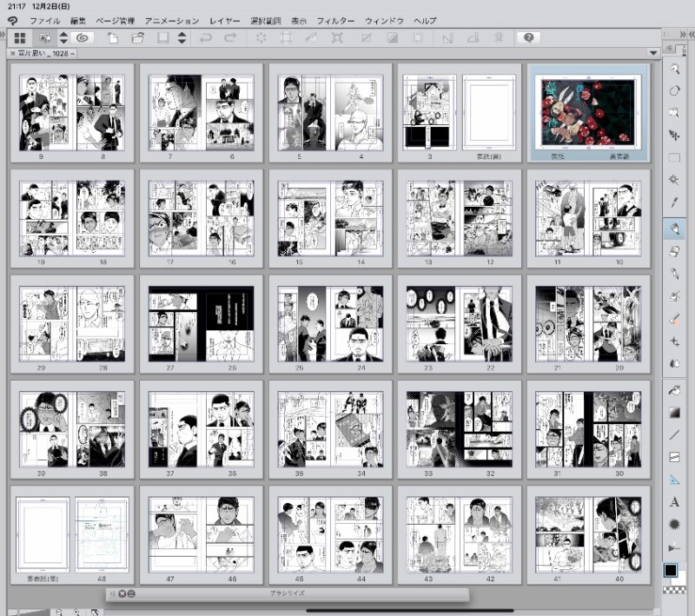Select the Text tool A icon

point(674,501)
